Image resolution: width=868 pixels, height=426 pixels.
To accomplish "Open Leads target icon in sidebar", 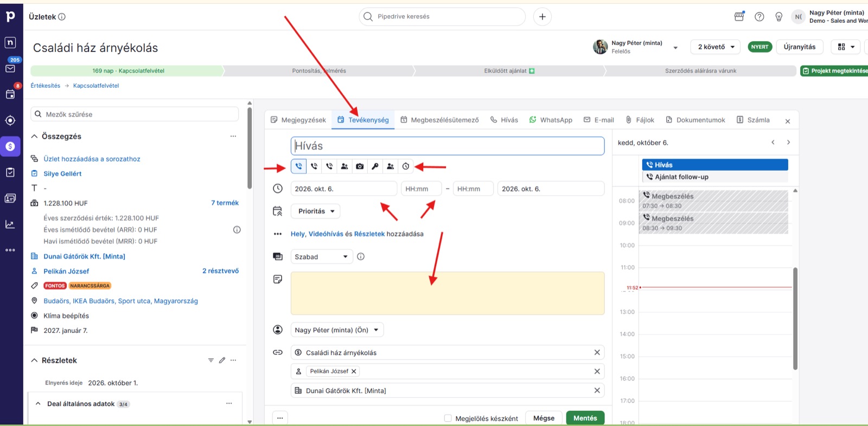I will [x=10, y=120].
